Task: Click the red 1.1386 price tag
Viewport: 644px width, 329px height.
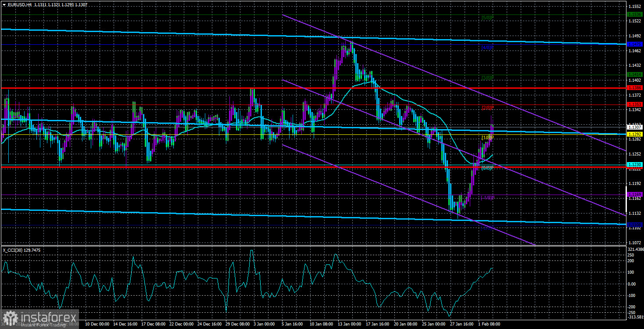Action: click(x=634, y=88)
